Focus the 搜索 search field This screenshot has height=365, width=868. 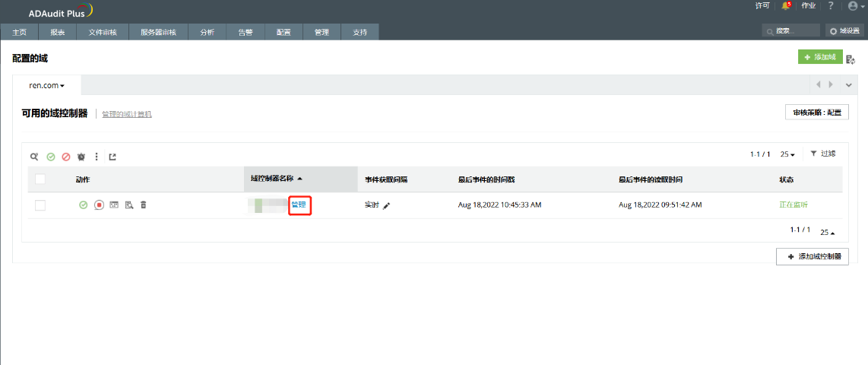pos(790,30)
